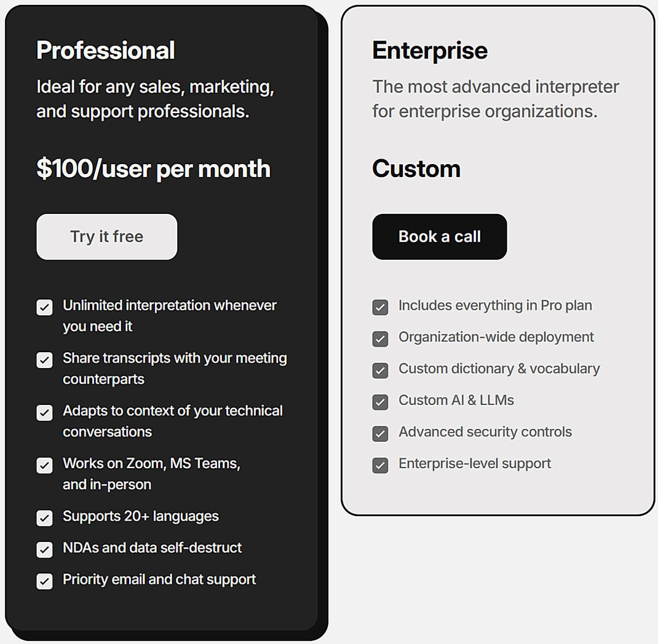Select the Works on Zoom checkmark

[x=44, y=465]
